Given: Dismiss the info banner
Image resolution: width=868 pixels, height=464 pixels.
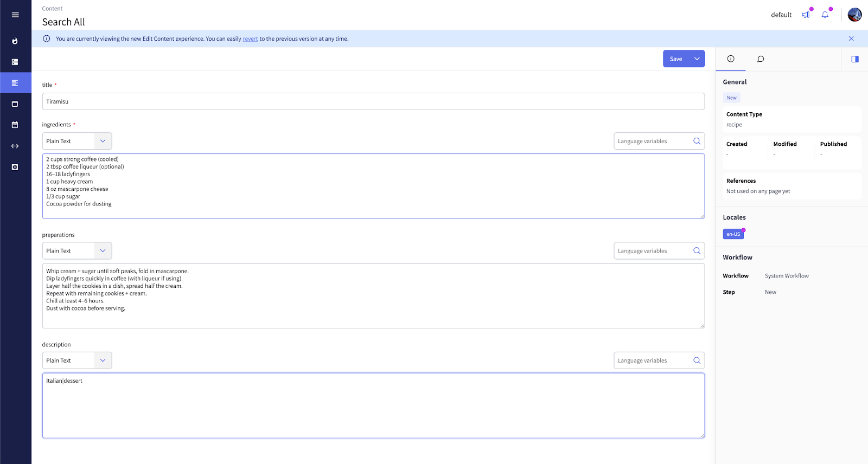Looking at the screenshot, I should [851, 38].
